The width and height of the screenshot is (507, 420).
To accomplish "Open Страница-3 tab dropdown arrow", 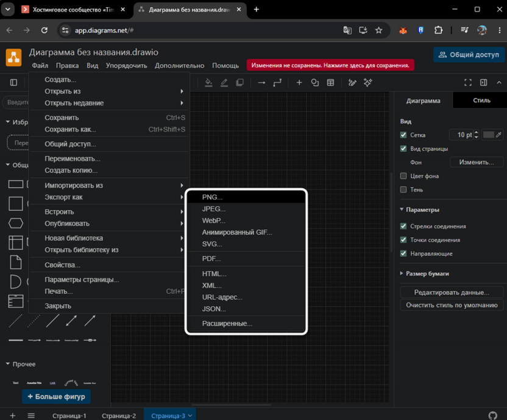I will point(190,416).
